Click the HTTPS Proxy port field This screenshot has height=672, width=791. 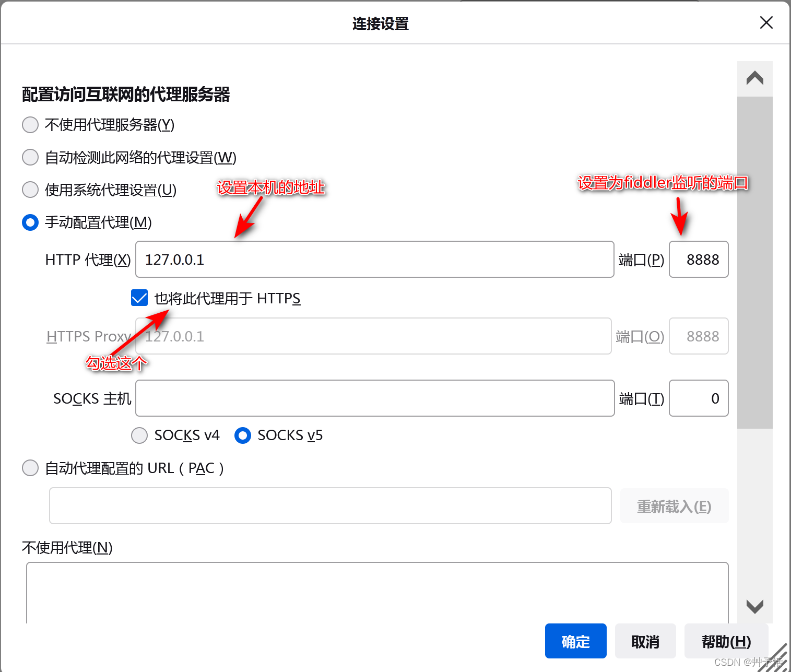[x=699, y=336]
